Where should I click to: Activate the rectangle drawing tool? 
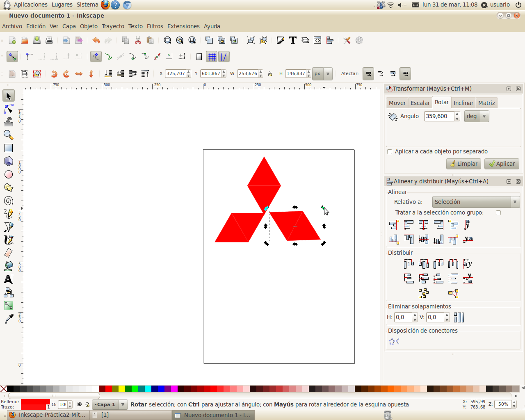[9, 148]
